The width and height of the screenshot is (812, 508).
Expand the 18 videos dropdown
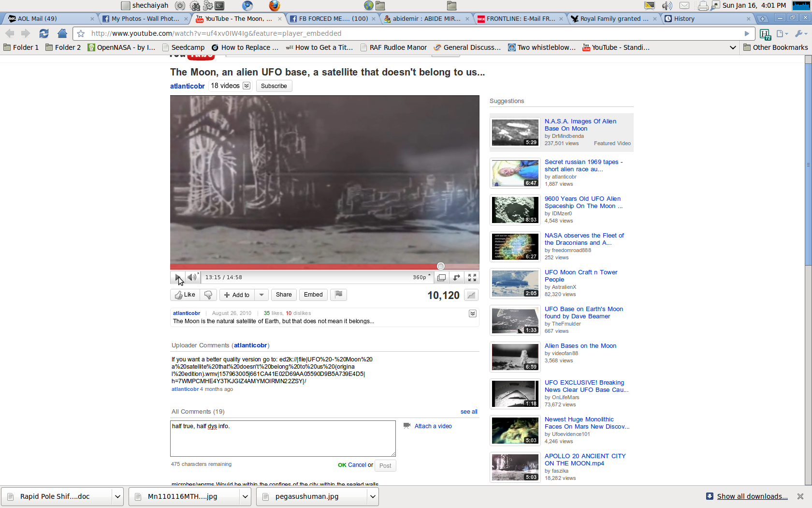pyautogui.click(x=246, y=86)
